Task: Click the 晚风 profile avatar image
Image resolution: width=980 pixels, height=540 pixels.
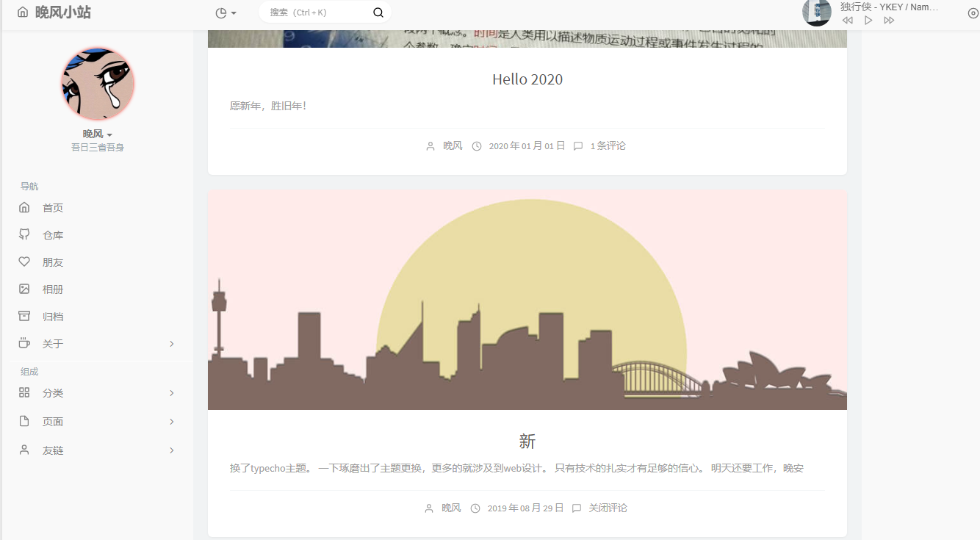Action: [98, 84]
